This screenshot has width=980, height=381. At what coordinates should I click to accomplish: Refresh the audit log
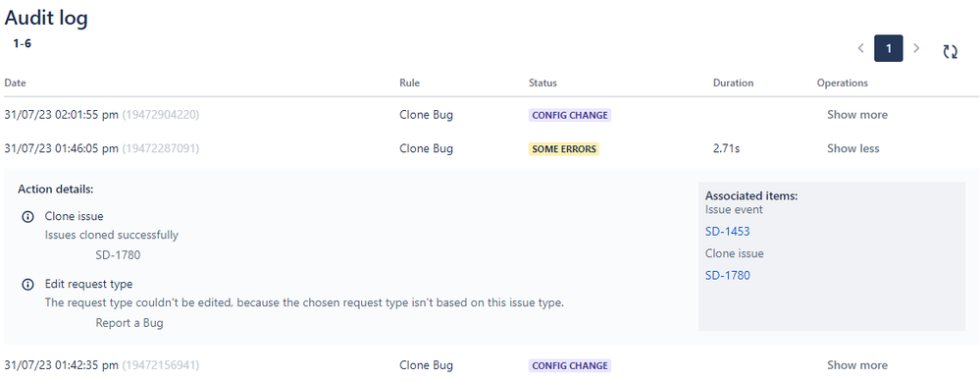click(950, 51)
